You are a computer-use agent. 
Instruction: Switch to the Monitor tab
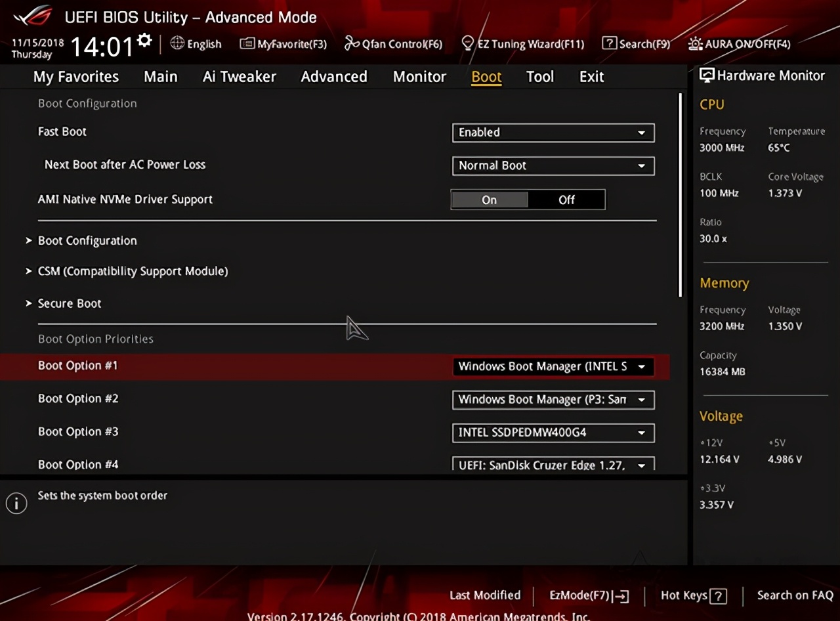click(x=419, y=77)
